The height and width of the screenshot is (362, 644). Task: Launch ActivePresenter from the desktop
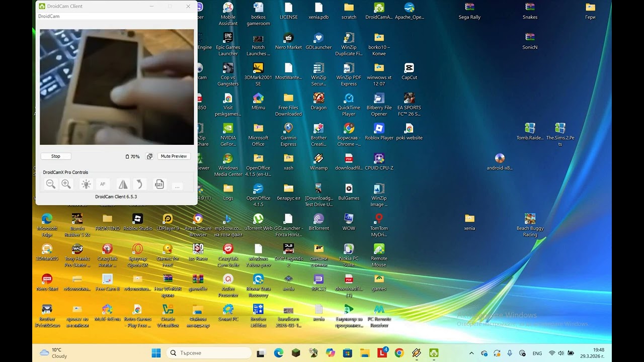[x=228, y=286]
